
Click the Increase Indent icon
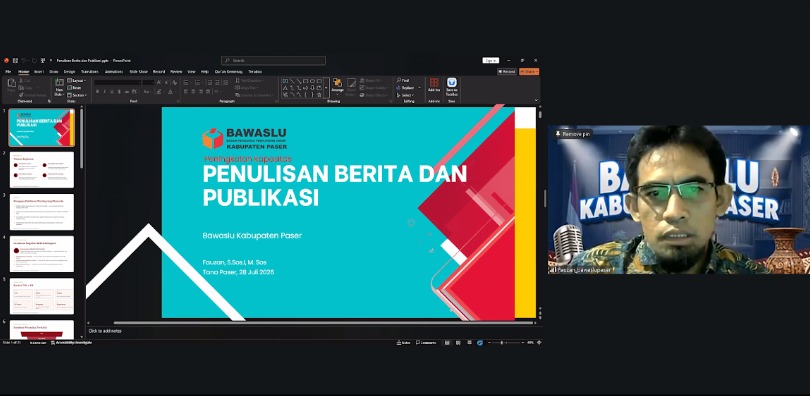217,82
